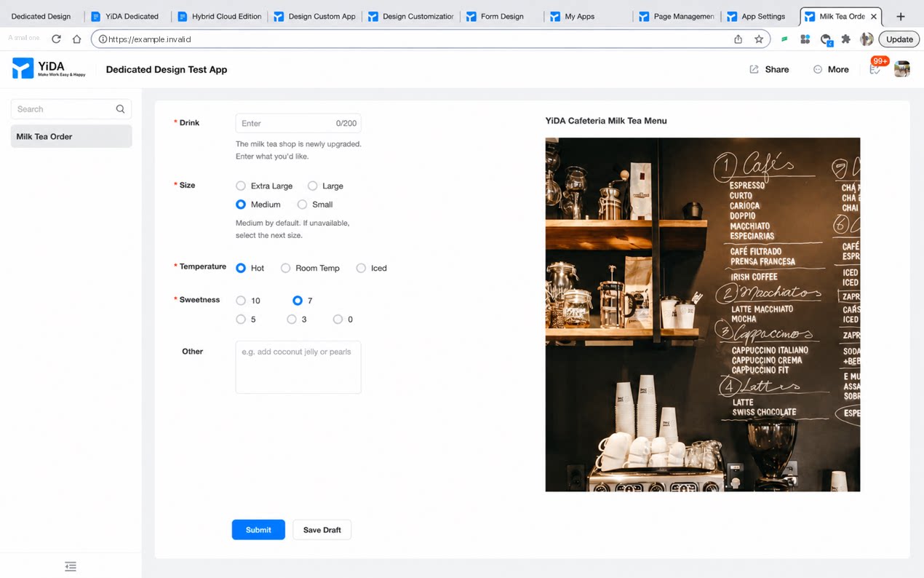Click the Drink text input field
924x578 pixels.
pos(298,123)
